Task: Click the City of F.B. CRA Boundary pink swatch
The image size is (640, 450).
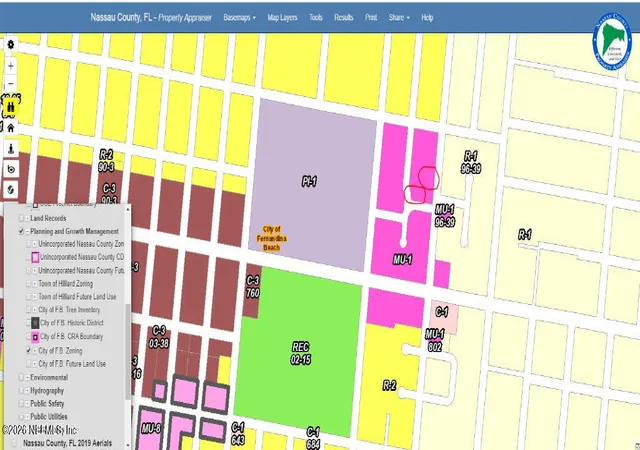Action: pos(35,337)
